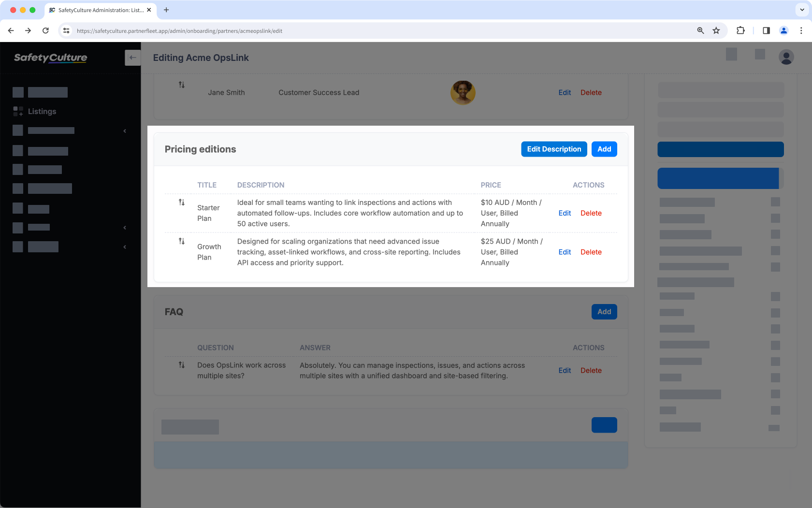This screenshot has height=508, width=812.
Task: Click the reorder handle for the OpsLink FAQ row
Action: tap(182, 365)
